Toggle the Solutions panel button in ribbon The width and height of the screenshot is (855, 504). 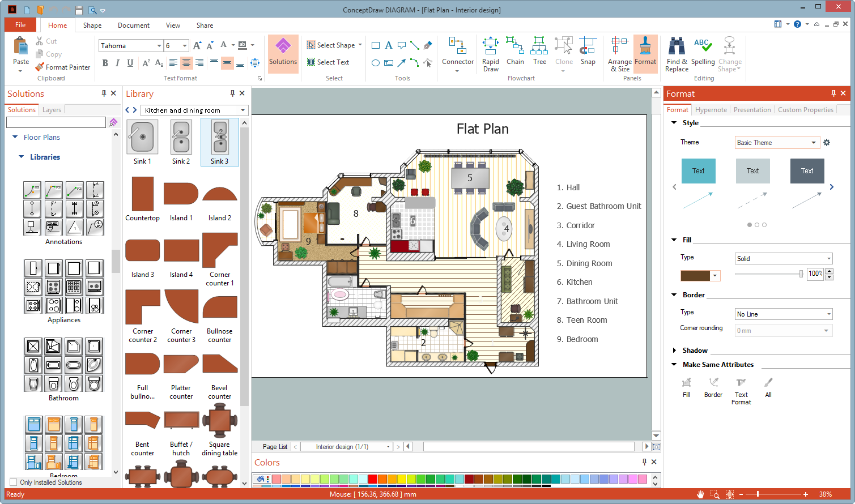tap(283, 53)
